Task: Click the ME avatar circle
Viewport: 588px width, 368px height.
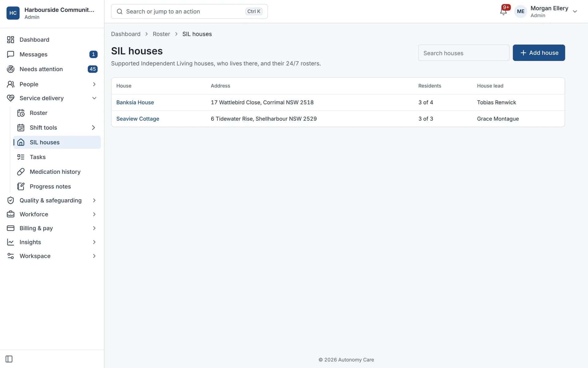Action: click(521, 11)
